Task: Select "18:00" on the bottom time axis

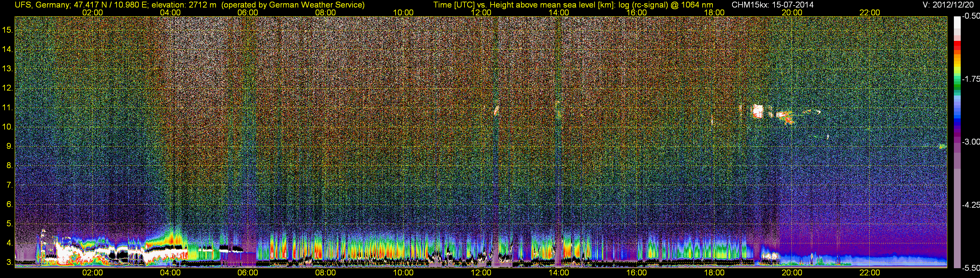Action: point(714,273)
